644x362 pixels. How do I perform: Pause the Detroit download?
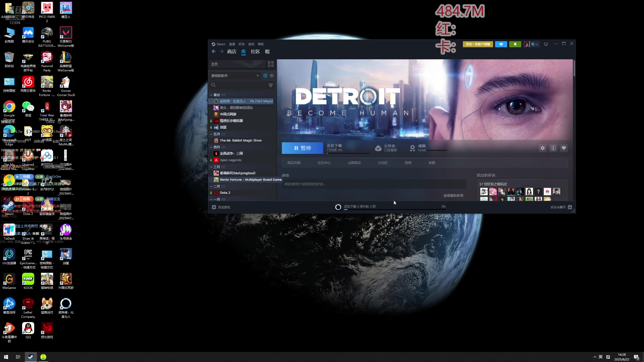click(302, 148)
